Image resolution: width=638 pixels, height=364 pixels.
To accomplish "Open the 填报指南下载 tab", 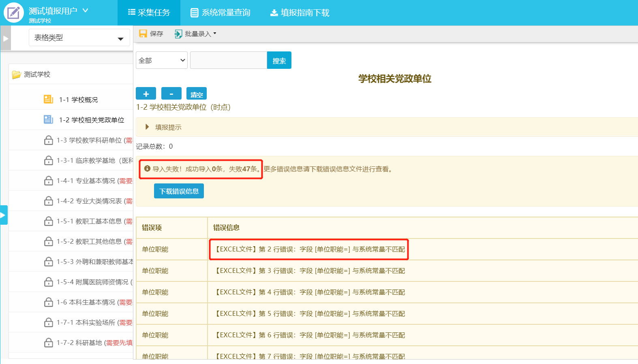I will click(x=300, y=13).
